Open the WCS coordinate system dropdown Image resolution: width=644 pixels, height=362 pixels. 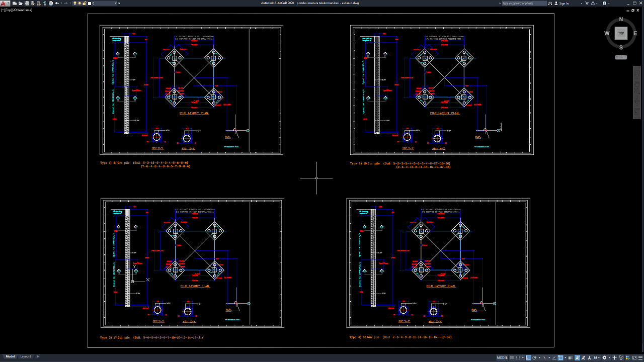tap(621, 57)
